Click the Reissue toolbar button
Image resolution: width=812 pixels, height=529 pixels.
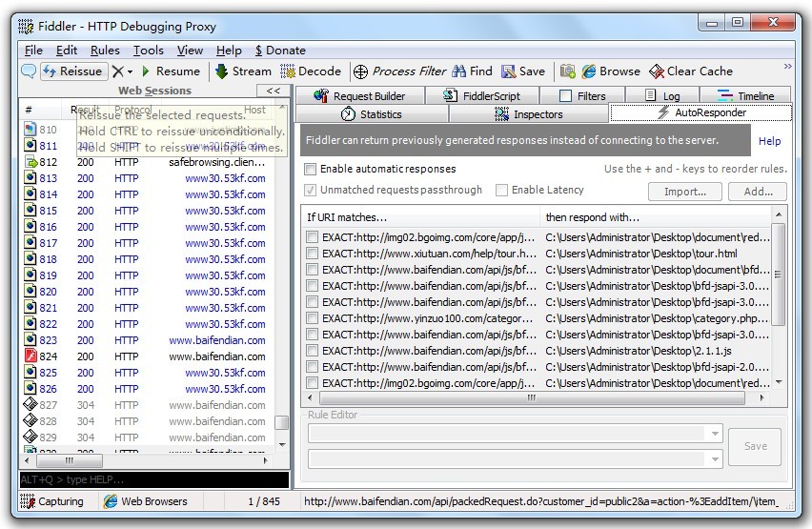coord(72,71)
